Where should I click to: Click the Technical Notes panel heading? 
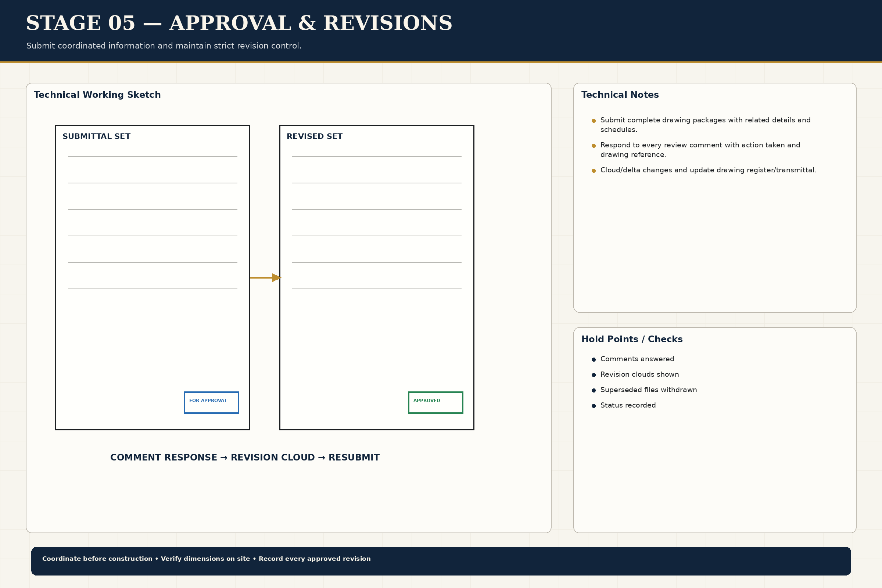tap(620, 95)
